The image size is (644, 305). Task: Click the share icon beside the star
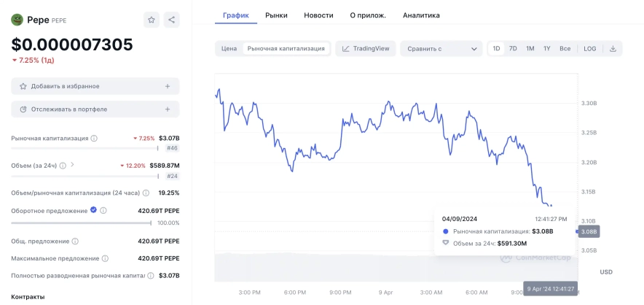click(171, 20)
